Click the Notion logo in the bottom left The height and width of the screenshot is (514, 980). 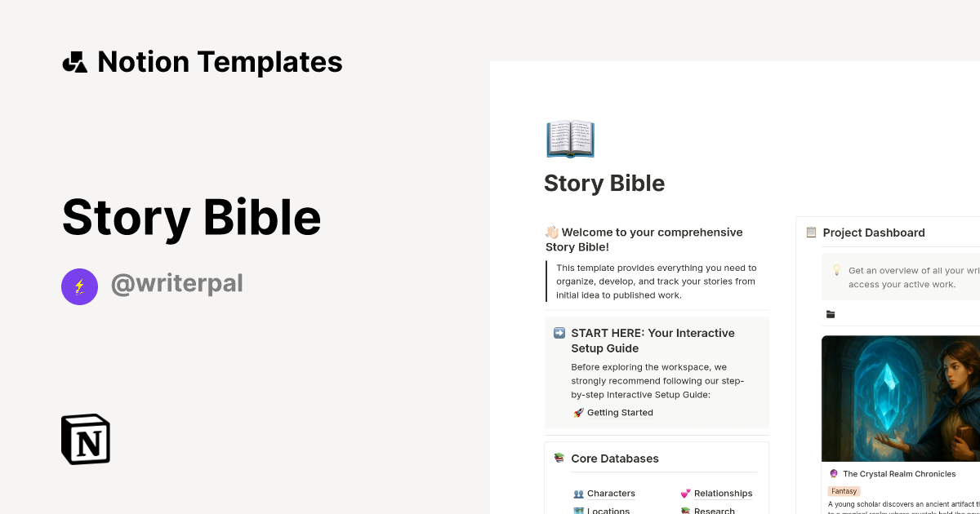85,439
